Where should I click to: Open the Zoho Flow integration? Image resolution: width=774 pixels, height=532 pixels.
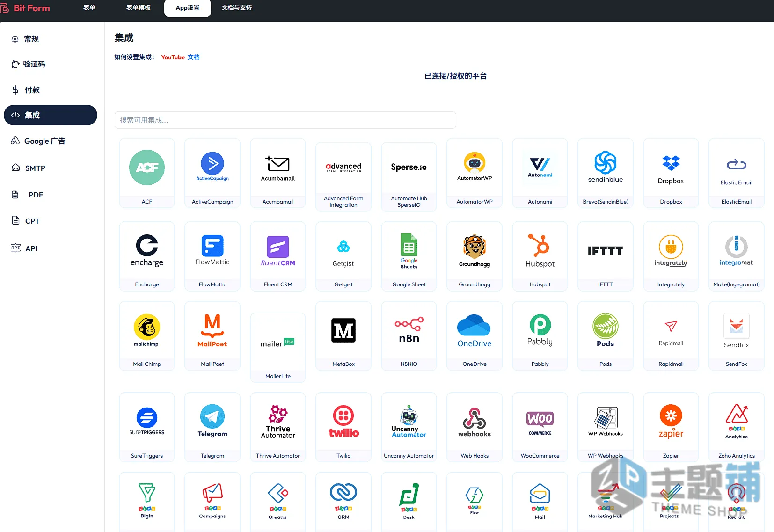(x=475, y=502)
